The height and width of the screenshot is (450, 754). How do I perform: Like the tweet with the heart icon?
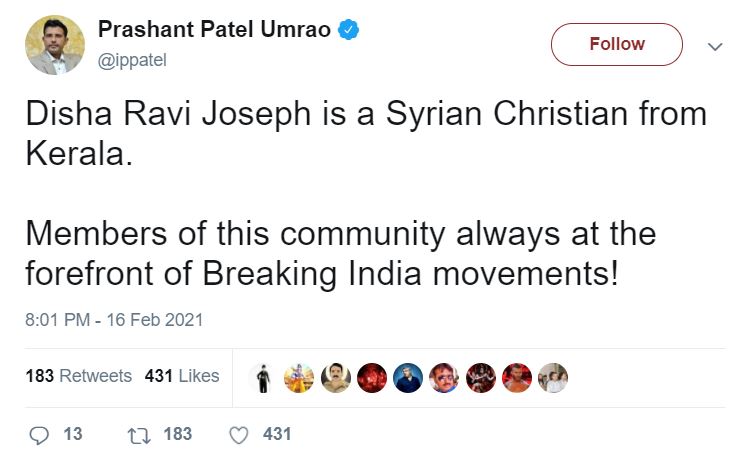(239, 434)
